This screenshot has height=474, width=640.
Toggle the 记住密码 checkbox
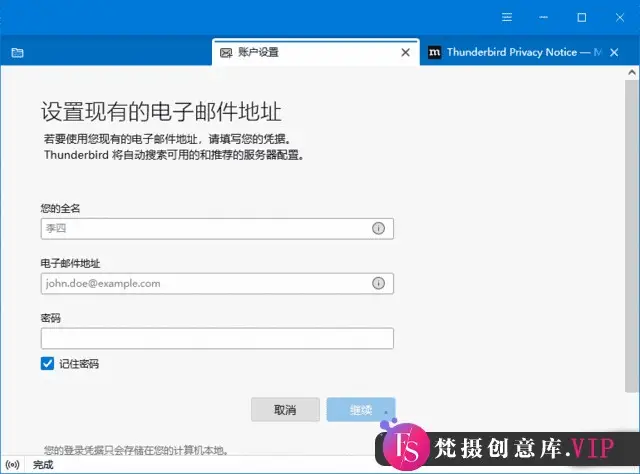click(47, 363)
